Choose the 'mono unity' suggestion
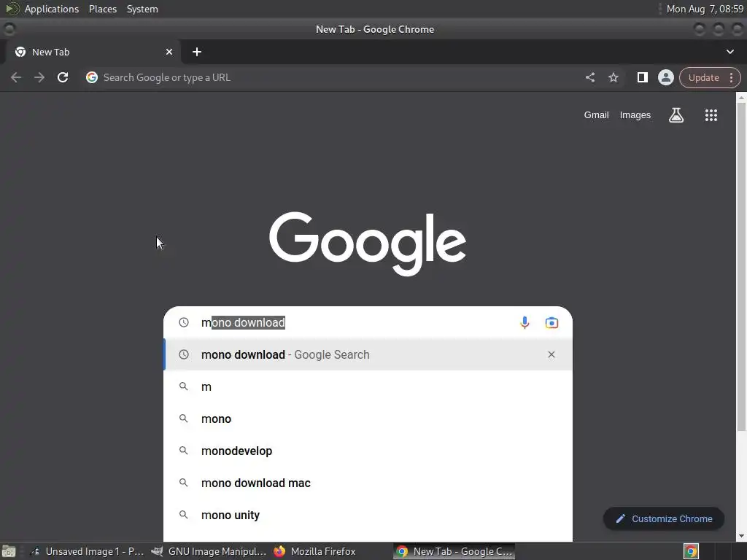 coord(368,515)
